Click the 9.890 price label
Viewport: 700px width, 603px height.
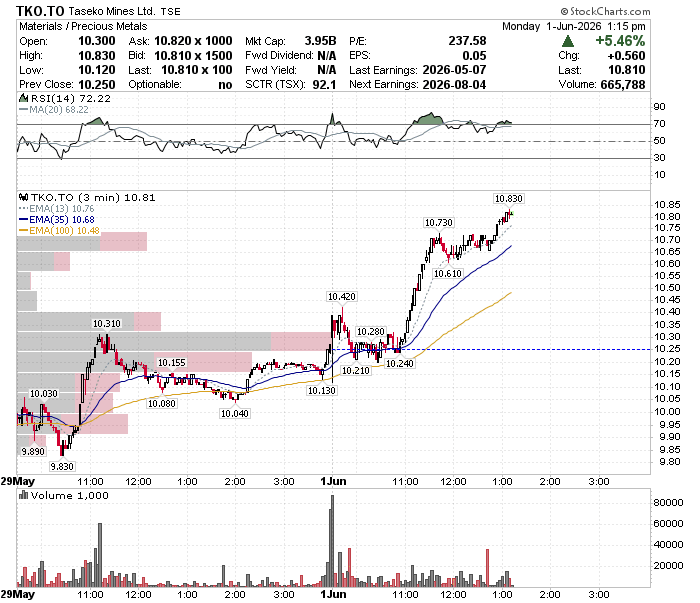tap(33, 451)
